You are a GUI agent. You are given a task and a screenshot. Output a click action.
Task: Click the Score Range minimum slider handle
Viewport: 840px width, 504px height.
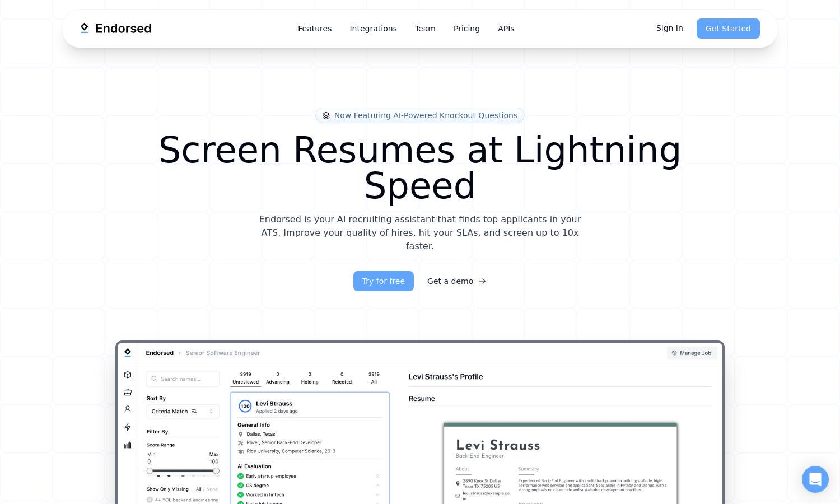pos(150,471)
